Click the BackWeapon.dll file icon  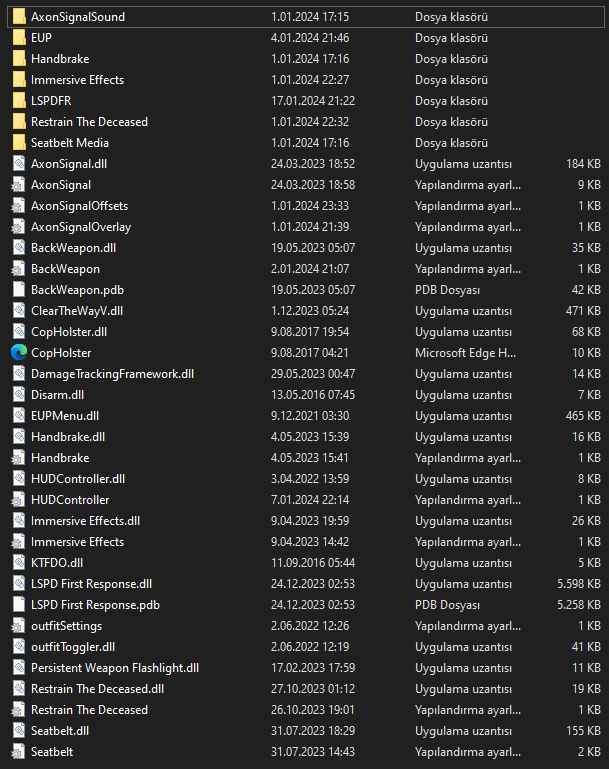pyautogui.click(x=19, y=248)
